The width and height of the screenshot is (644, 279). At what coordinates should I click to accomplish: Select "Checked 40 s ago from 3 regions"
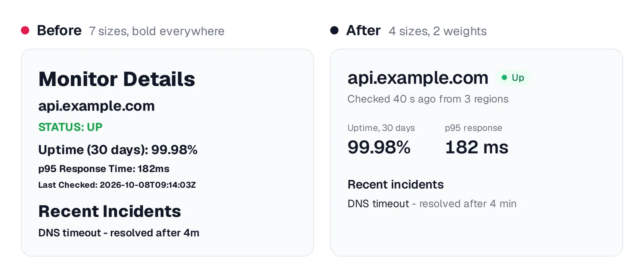[428, 99]
